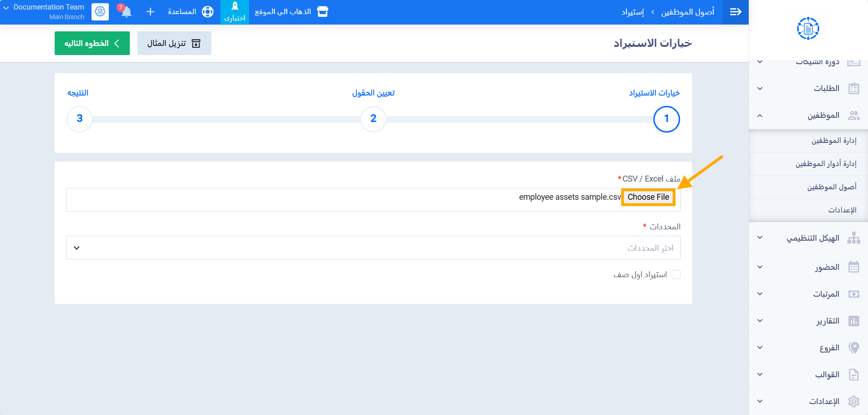
Task: Click the تعيين الحقول step label
Action: 373,93
